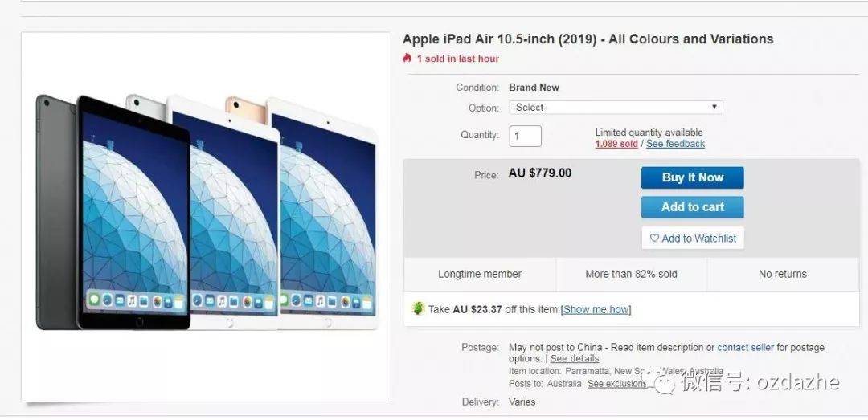868x420 pixels.
Task: Open the See exclusions link
Action: point(617,384)
